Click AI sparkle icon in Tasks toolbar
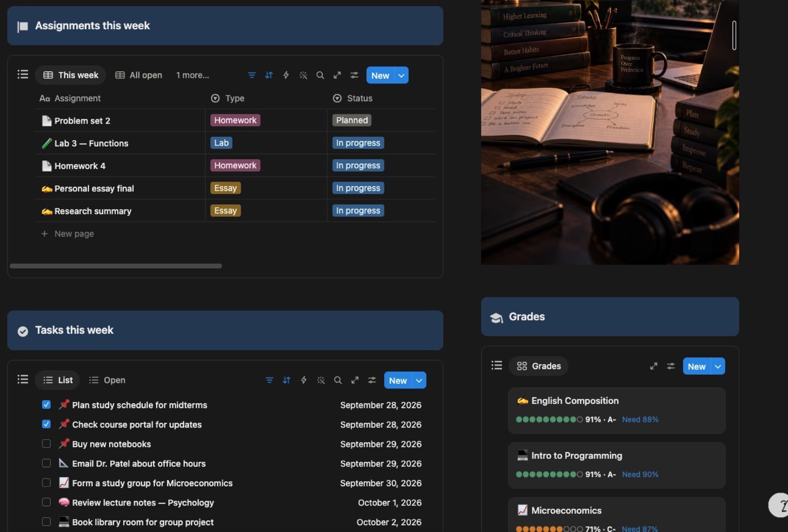Viewport: 788px width, 532px height. tap(321, 380)
